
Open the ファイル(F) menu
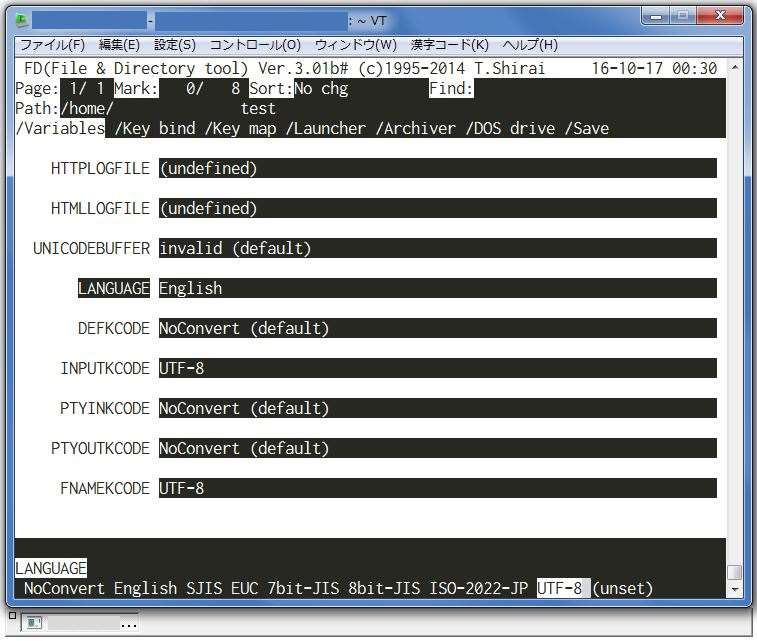(x=52, y=45)
